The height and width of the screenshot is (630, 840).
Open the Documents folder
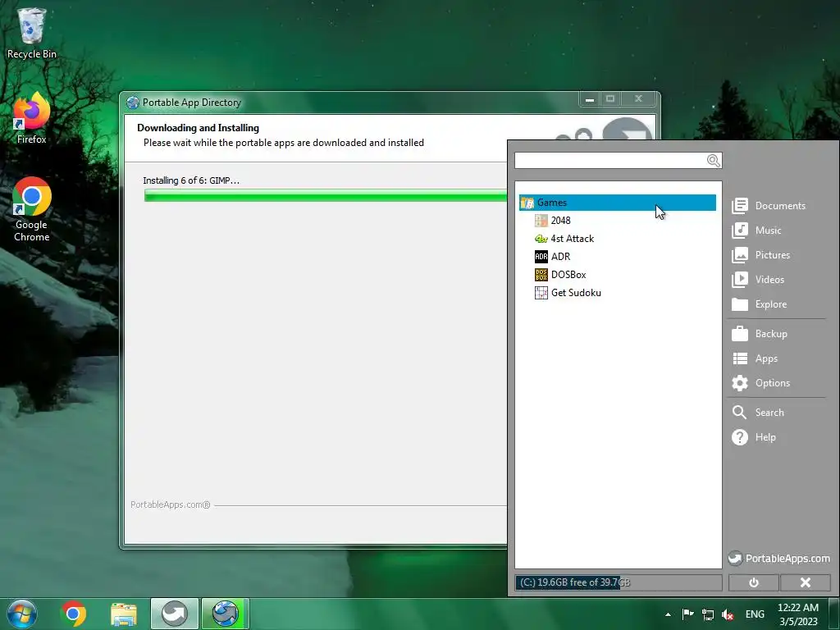click(769, 206)
